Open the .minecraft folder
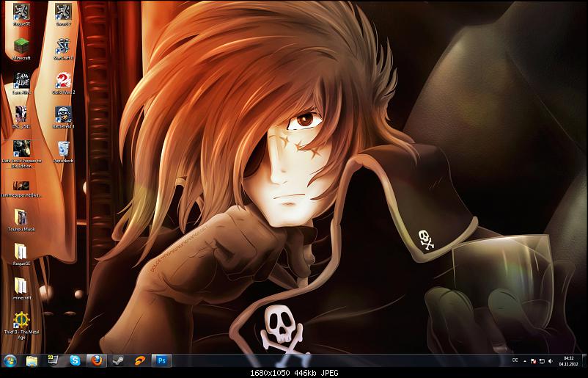Viewport: 588px width, 378px height. [21, 288]
